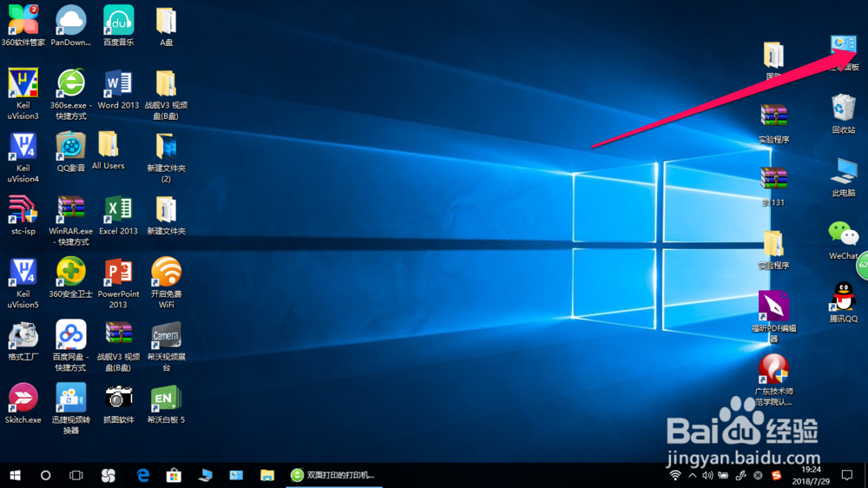Viewport: 868px width, 488px height.
Task: Open the clock showing 19:24
Action: click(811, 475)
